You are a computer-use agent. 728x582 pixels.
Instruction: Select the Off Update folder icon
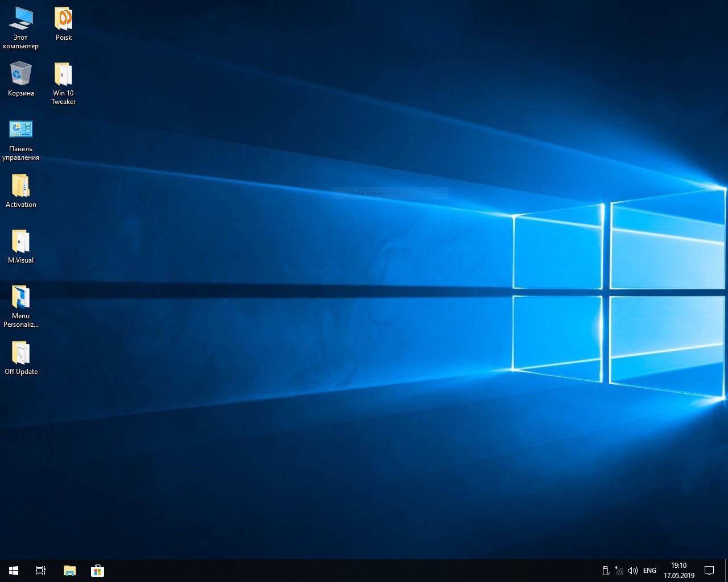point(20,358)
